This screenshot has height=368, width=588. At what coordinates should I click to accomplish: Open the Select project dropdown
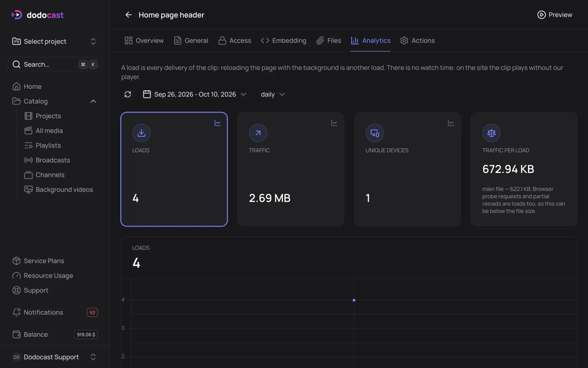[x=54, y=41]
